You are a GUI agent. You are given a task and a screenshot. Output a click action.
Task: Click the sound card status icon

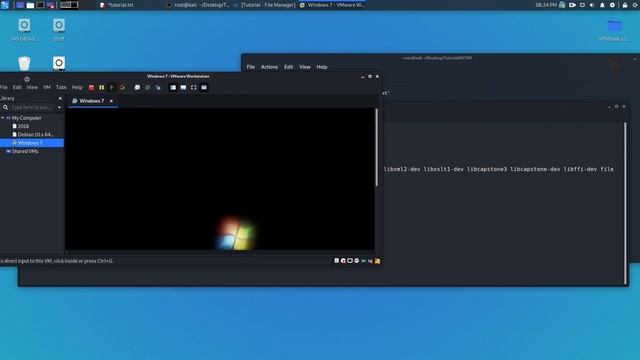pyautogui.click(x=364, y=261)
